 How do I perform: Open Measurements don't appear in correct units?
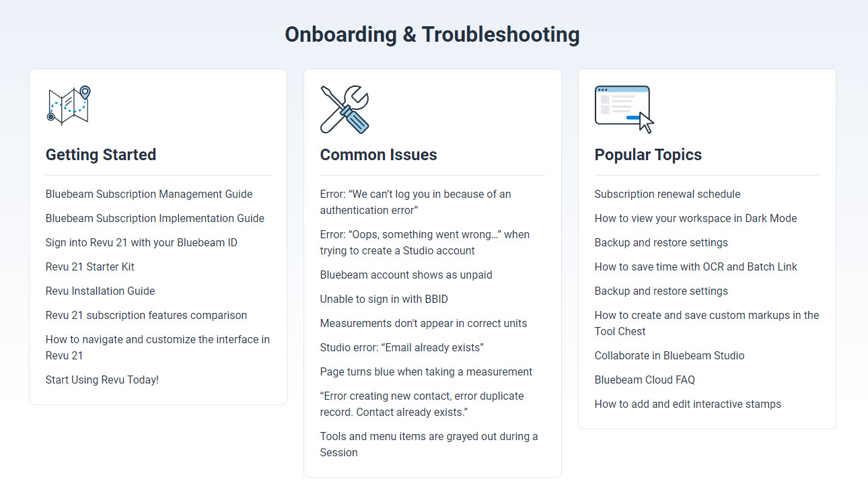(x=423, y=323)
